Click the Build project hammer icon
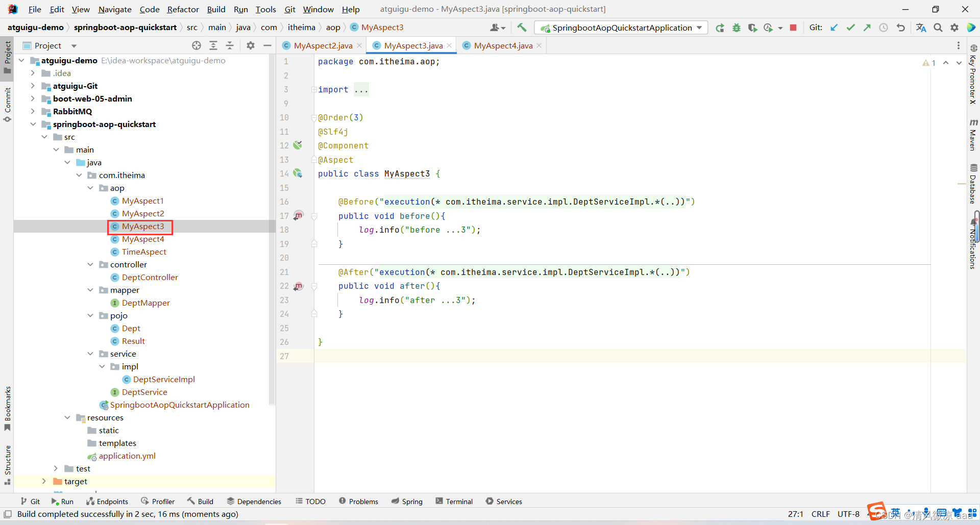Image resolution: width=980 pixels, height=525 pixels. (x=522, y=28)
